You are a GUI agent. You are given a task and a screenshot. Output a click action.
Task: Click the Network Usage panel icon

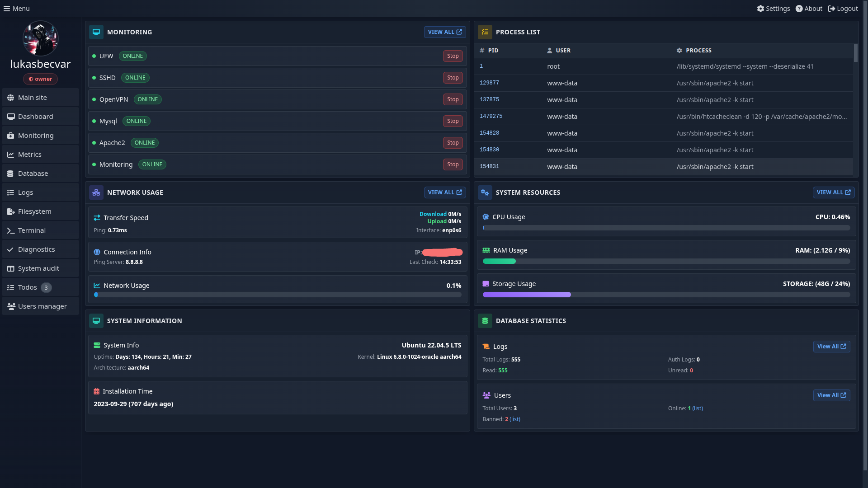point(96,192)
